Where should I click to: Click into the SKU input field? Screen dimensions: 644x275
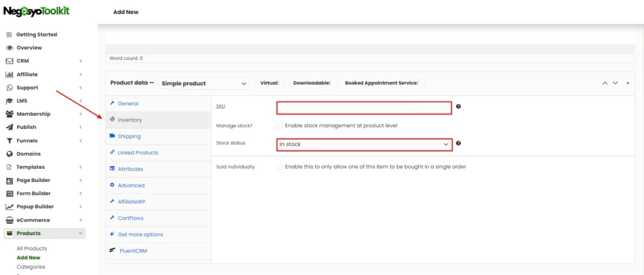364,108
